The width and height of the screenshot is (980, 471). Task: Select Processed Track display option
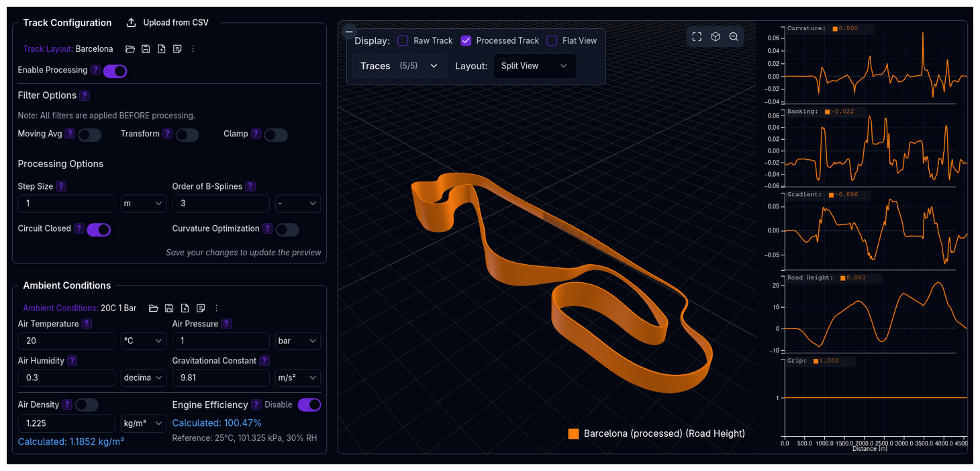click(x=467, y=40)
